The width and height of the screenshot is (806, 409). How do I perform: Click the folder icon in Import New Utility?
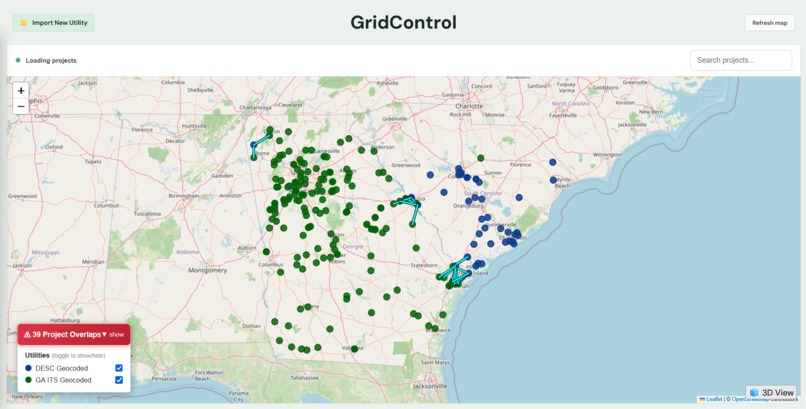coord(24,23)
